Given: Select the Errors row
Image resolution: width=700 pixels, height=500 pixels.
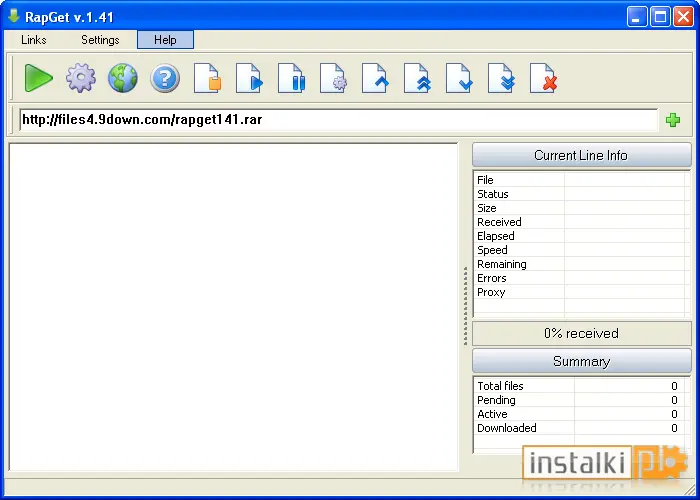Looking at the screenshot, I should [580, 278].
